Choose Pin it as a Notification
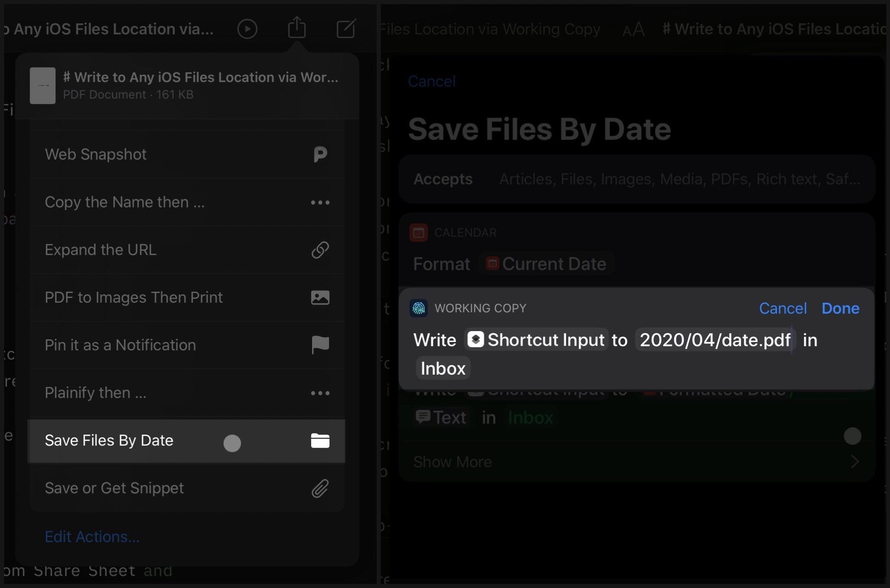The image size is (890, 588). click(120, 345)
